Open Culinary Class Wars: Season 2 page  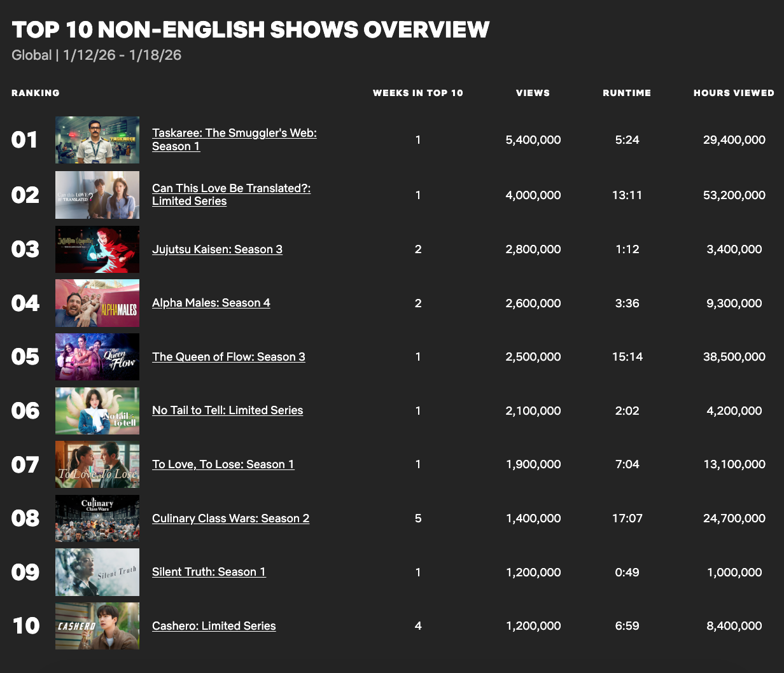pyautogui.click(x=230, y=518)
